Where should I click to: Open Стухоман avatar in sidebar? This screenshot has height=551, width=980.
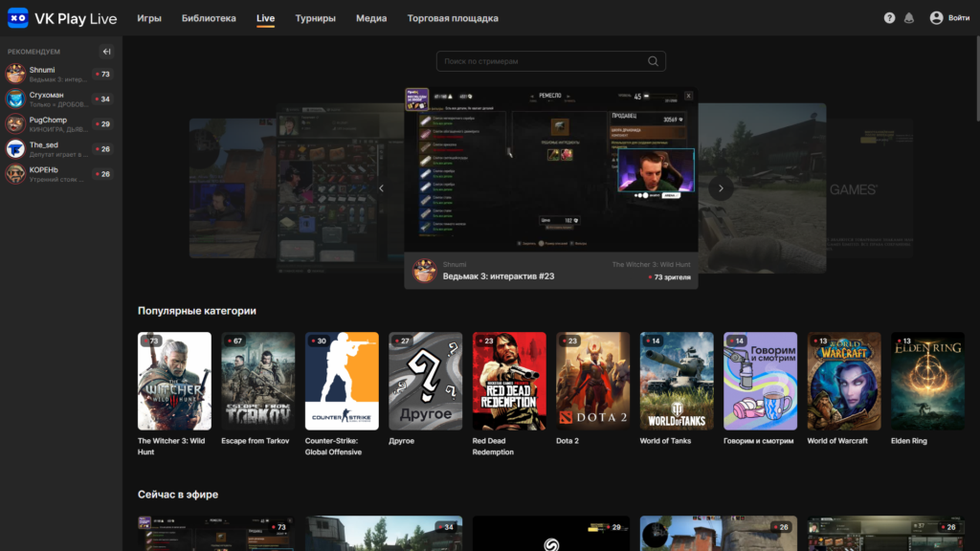coord(15,99)
